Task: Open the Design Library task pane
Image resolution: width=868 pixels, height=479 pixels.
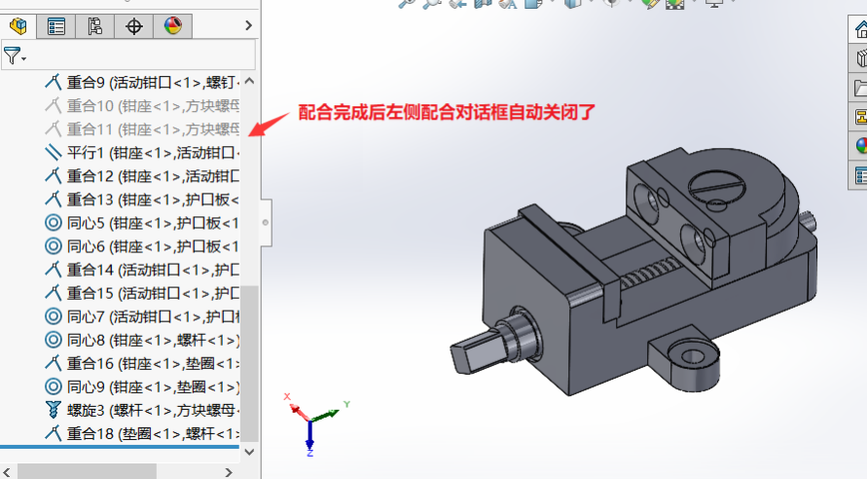Action: pyautogui.click(x=860, y=58)
